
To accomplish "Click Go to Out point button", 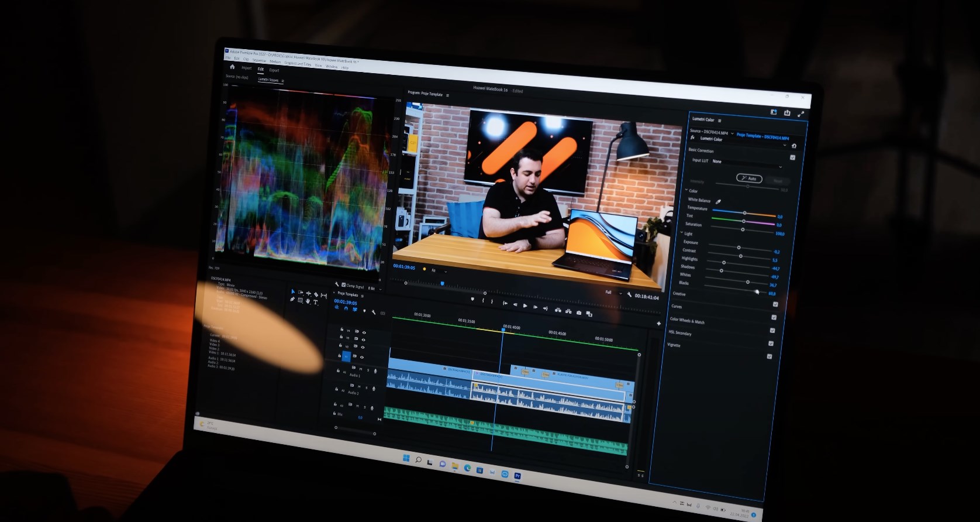I will [x=546, y=308].
